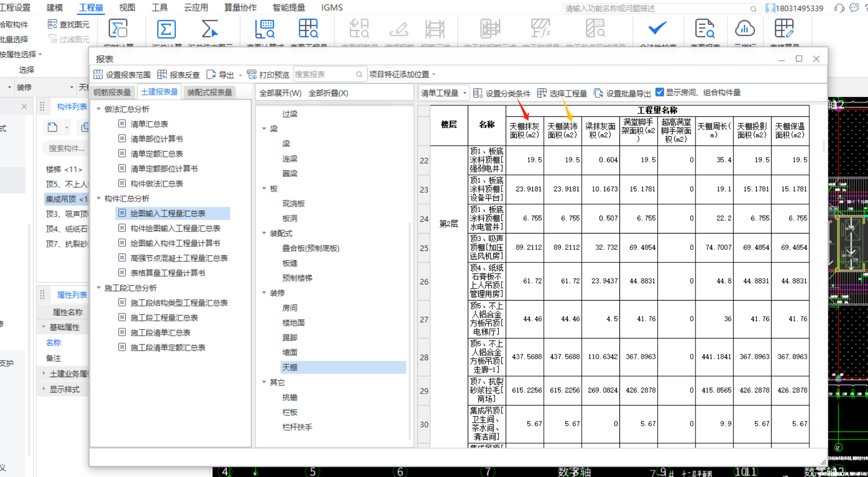
Task: Toggle 显示房间、组合构件量 checkbox
Action: 660,92
